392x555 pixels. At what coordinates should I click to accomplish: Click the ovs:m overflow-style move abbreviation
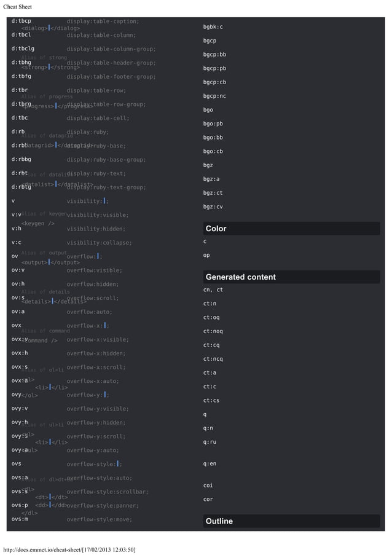point(20,519)
